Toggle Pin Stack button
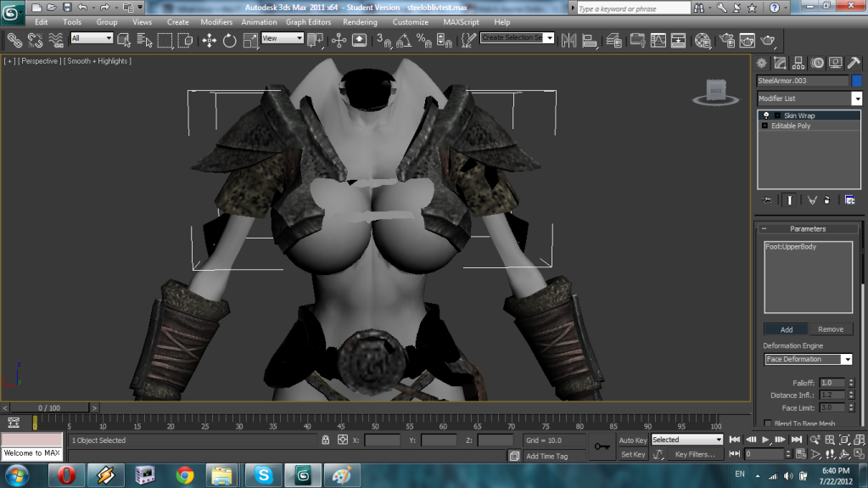 pos(767,200)
